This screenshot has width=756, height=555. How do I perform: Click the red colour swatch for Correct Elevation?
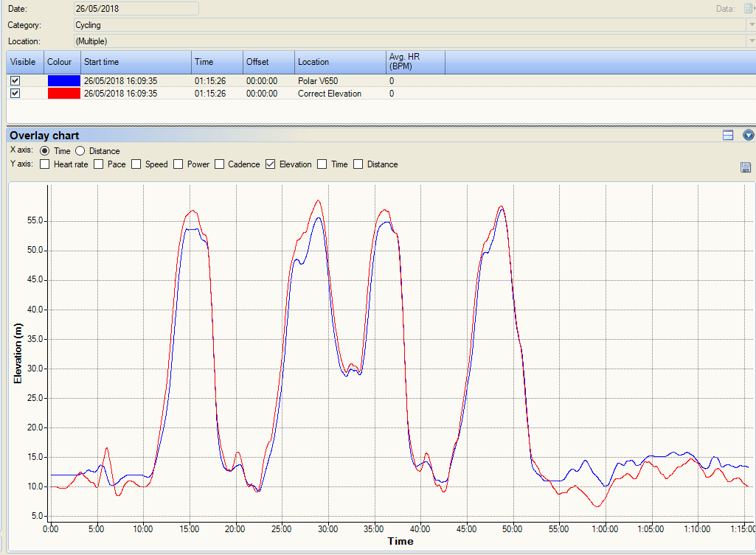coord(63,94)
